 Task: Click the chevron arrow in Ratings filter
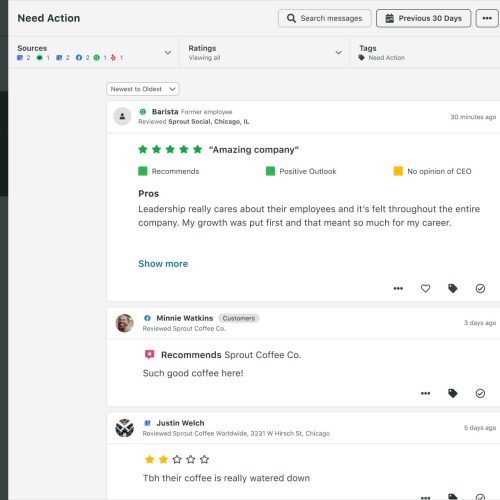click(338, 53)
